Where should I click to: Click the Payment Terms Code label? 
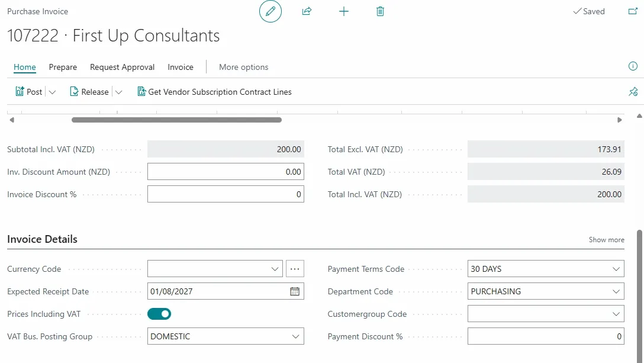366,269
